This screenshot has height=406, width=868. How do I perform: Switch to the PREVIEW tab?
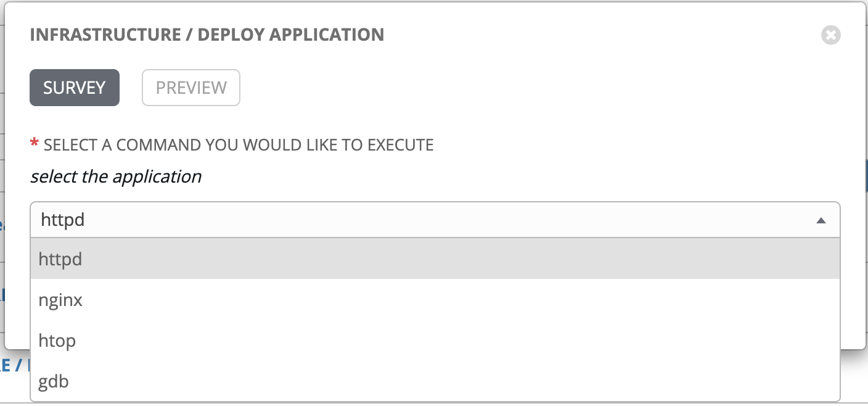click(x=190, y=88)
